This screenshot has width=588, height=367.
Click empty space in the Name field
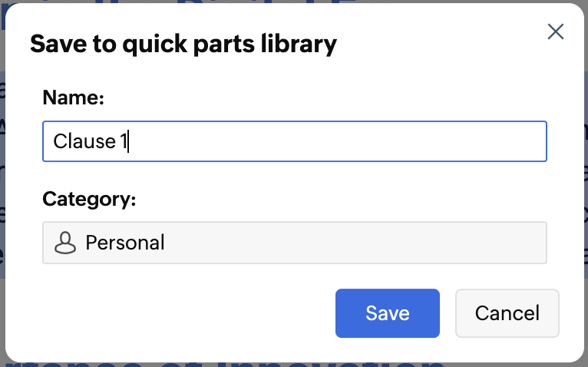pyautogui.click(x=345, y=141)
